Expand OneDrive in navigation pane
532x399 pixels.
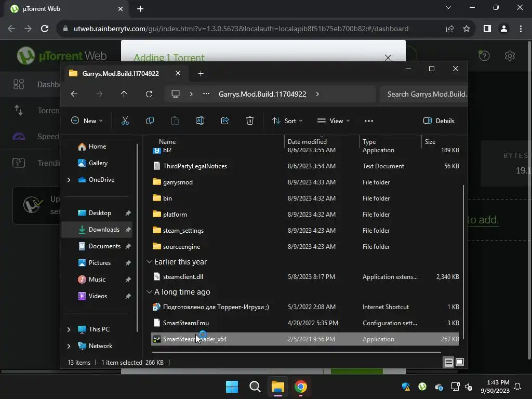click(x=69, y=180)
